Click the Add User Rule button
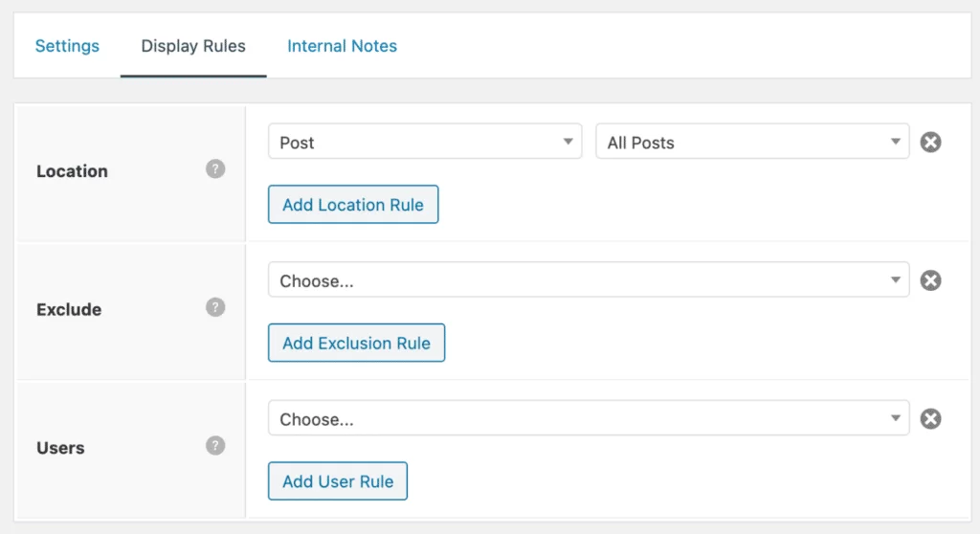980x534 pixels. coord(338,480)
